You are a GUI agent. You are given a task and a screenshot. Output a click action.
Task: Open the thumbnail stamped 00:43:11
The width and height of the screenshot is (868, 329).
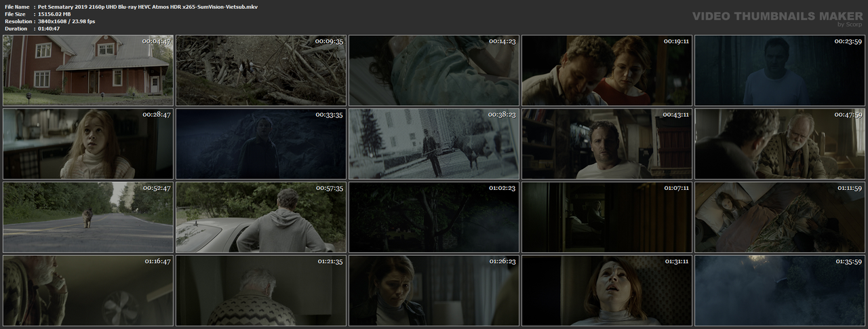[607, 144]
